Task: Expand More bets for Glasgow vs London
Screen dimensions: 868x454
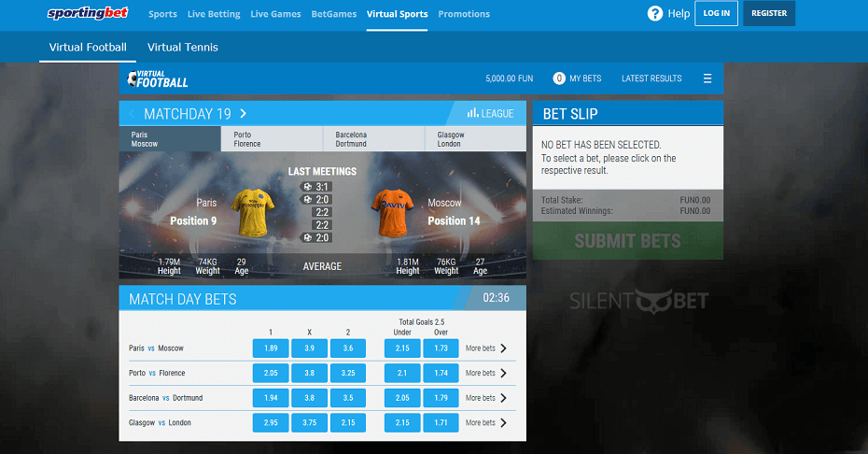Action: (x=486, y=423)
